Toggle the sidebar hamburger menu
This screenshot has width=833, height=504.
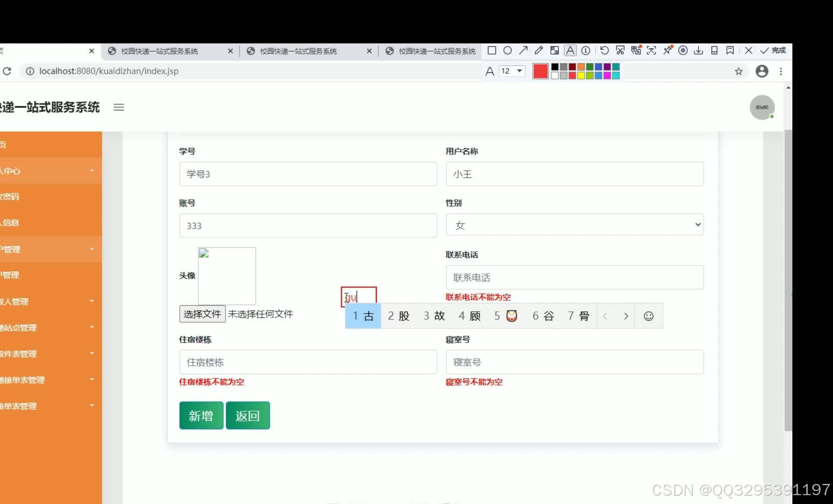pyautogui.click(x=119, y=107)
